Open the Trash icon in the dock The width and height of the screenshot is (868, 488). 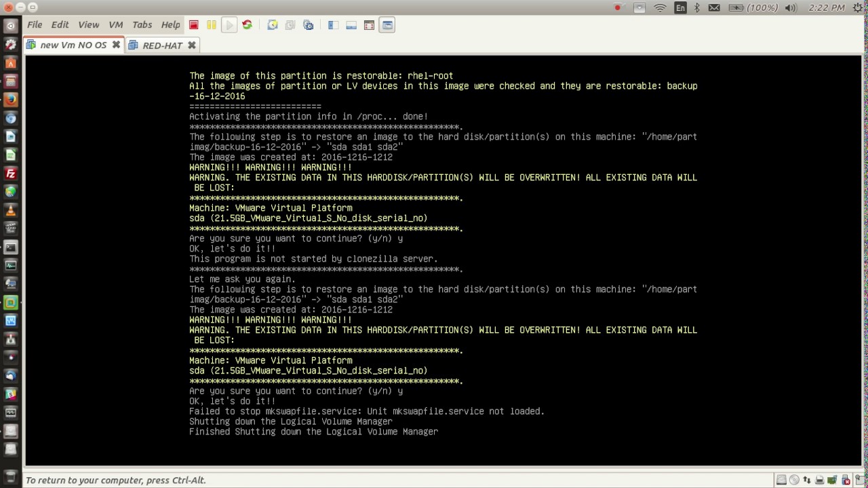click(x=10, y=476)
